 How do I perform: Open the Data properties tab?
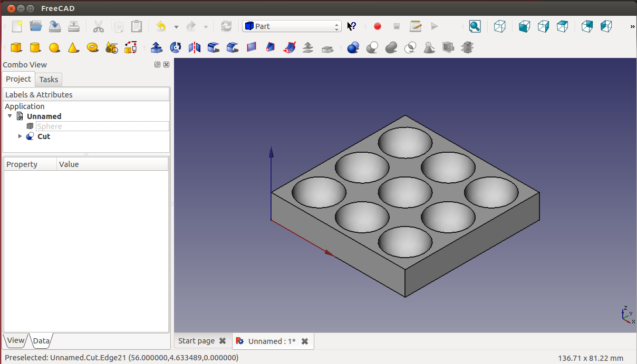click(x=41, y=341)
